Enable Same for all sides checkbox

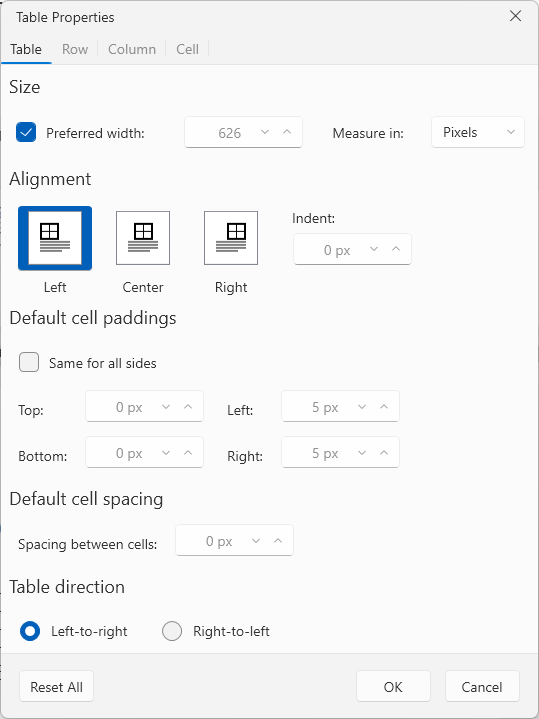pyautogui.click(x=29, y=362)
